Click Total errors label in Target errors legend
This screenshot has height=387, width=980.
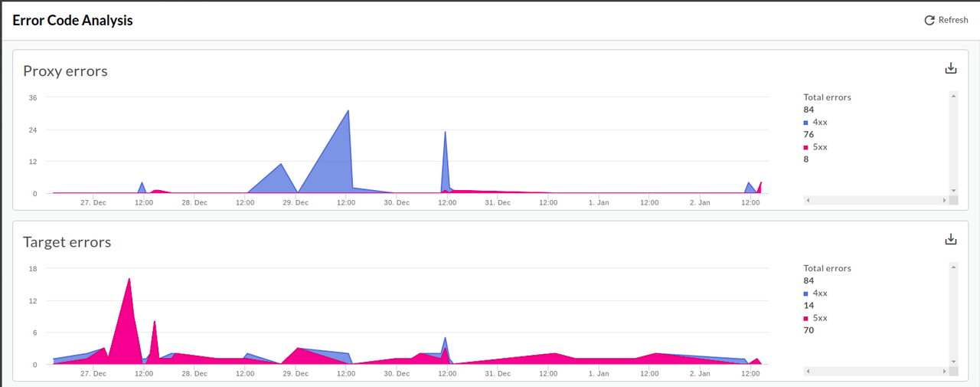[x=827, y=268]
